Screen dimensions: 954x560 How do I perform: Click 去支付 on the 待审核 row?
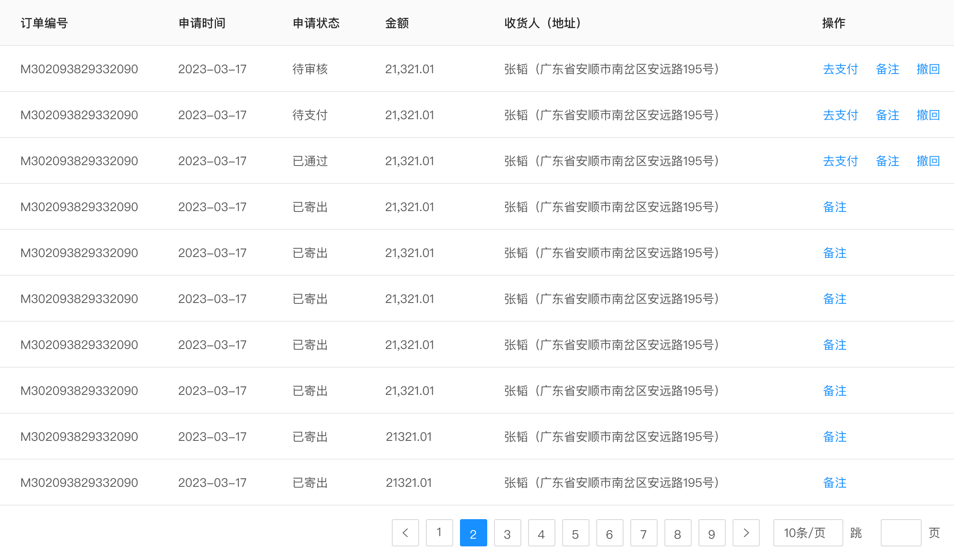coord(840,69)
